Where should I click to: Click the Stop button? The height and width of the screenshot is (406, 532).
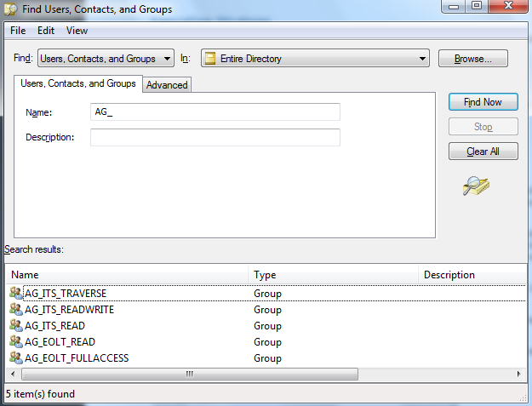[483, 127]
